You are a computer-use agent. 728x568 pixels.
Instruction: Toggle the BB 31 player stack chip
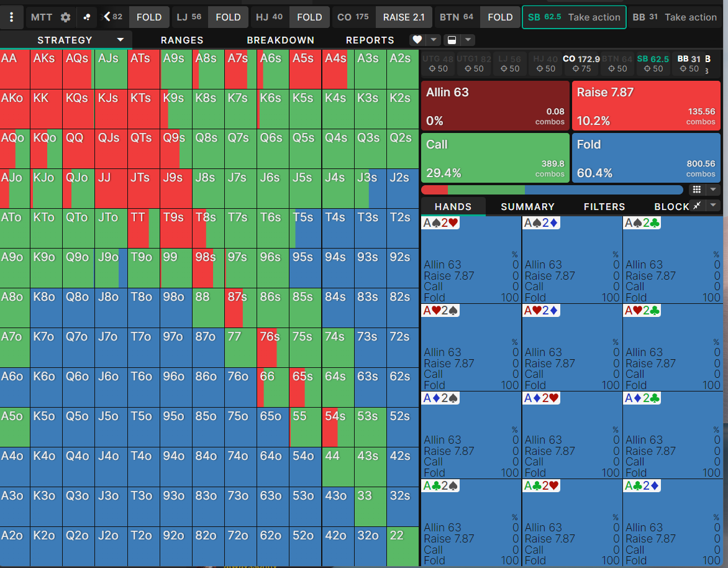688,63
